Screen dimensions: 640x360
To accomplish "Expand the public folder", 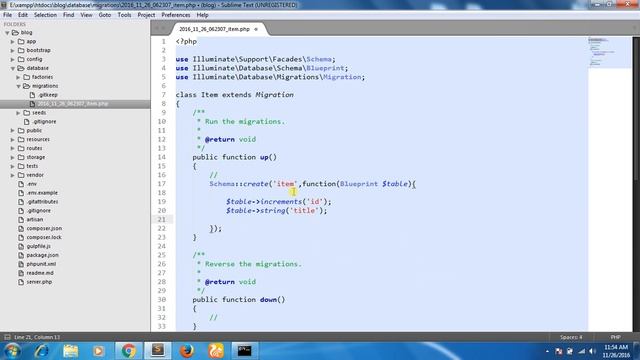I will [x=13, y=131].
